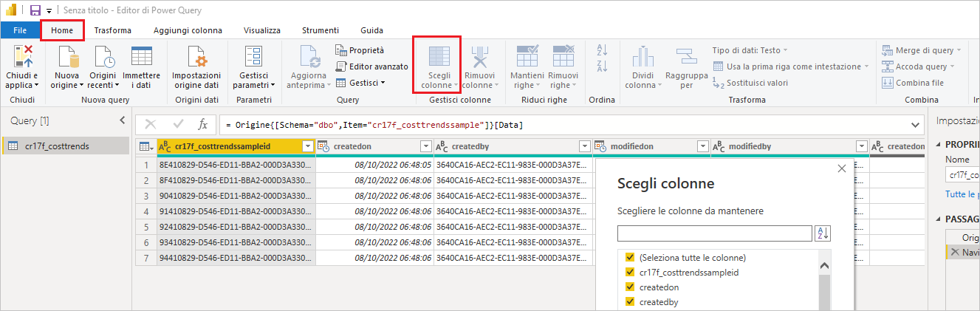Open modifiedby column filter dropdown
The height and width of the screenshot is (311, 980).
coord(861,147)
